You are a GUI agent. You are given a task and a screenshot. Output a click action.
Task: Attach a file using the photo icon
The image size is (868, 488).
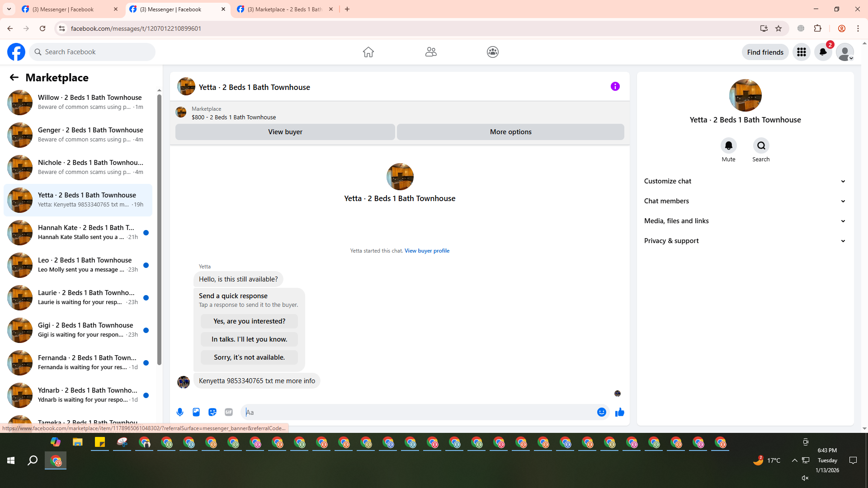click(x=196, y=412)
